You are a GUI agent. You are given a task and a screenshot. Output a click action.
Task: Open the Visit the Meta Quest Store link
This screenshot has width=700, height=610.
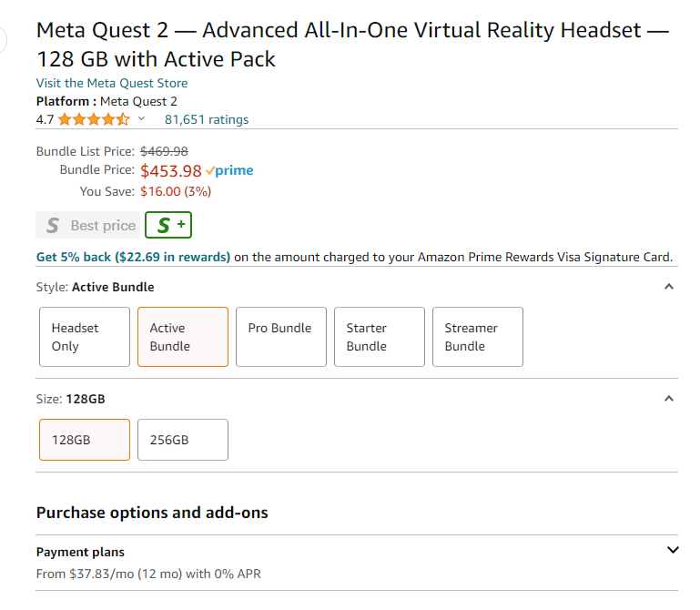[112, 83]
